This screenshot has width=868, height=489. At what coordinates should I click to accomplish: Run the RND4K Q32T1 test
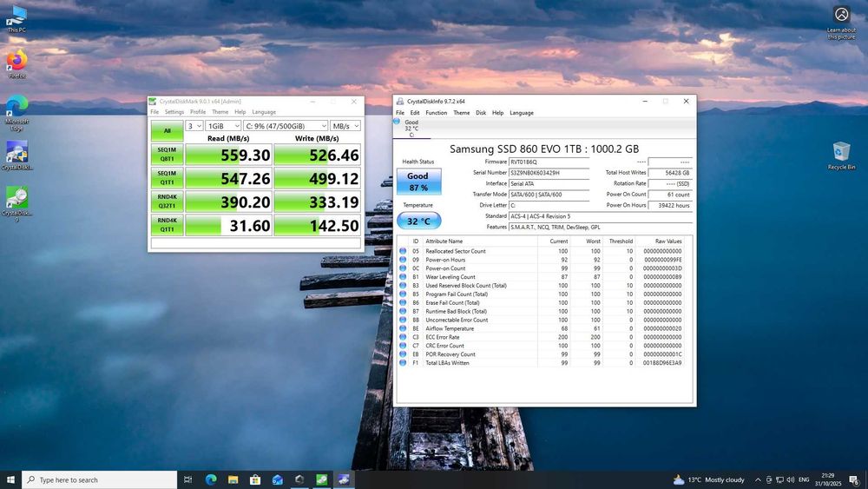[168, 202]
